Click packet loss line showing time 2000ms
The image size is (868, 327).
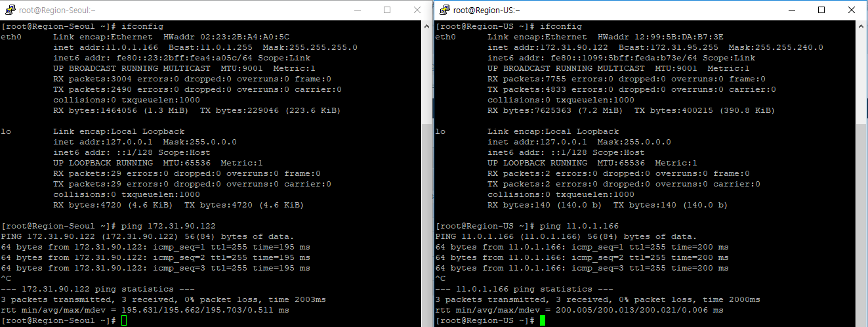point(598,299)
